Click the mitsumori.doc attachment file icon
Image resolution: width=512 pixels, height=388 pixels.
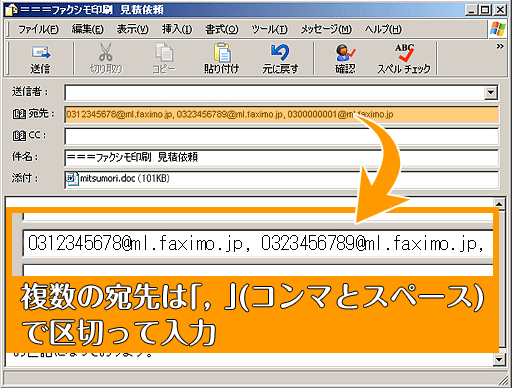72,179
